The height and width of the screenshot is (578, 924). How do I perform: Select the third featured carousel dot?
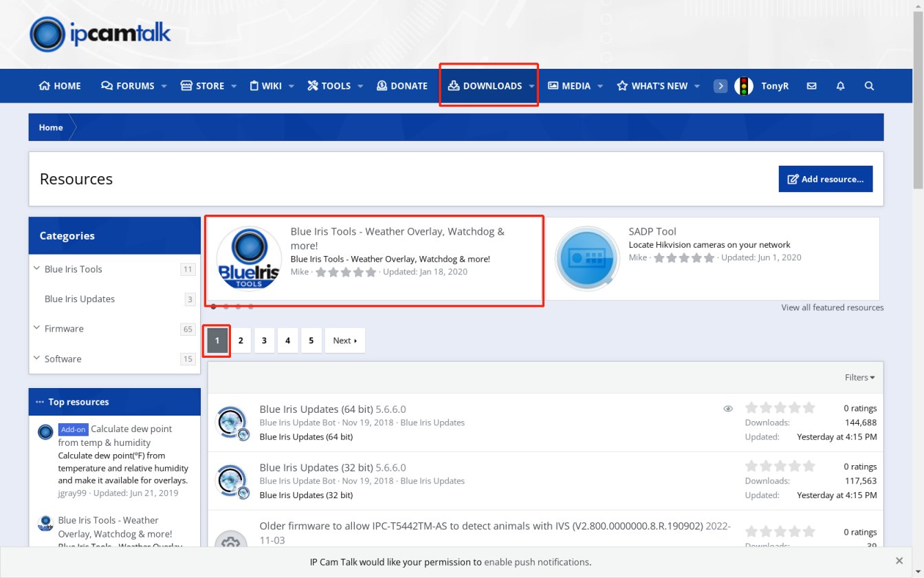(x=238, y=306)
